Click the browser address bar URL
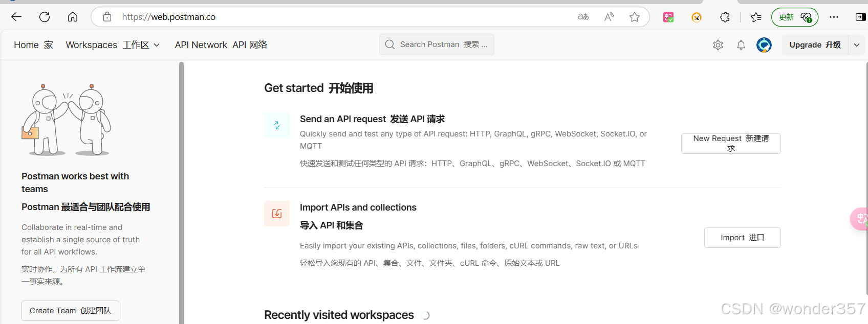 coord(169,17)
